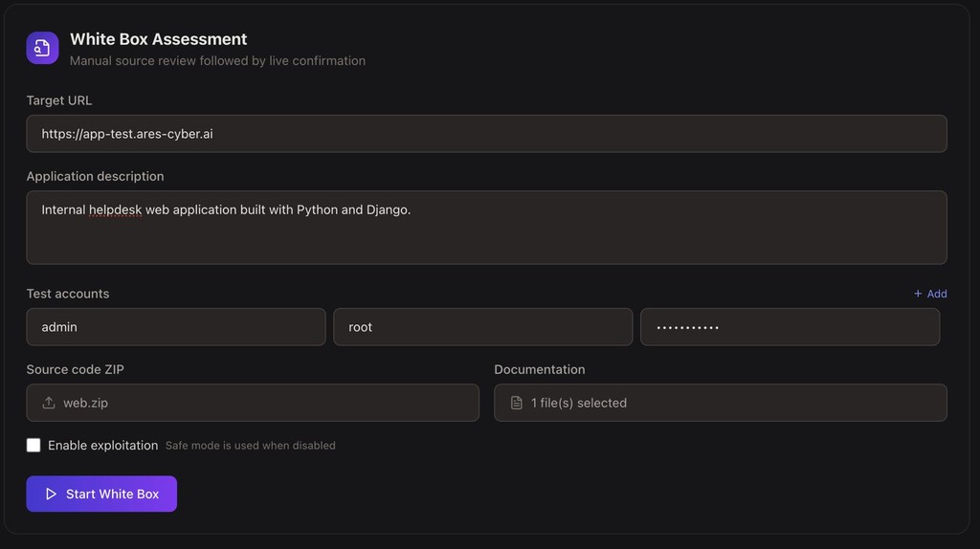Click the plus icon next to Add

918,294
